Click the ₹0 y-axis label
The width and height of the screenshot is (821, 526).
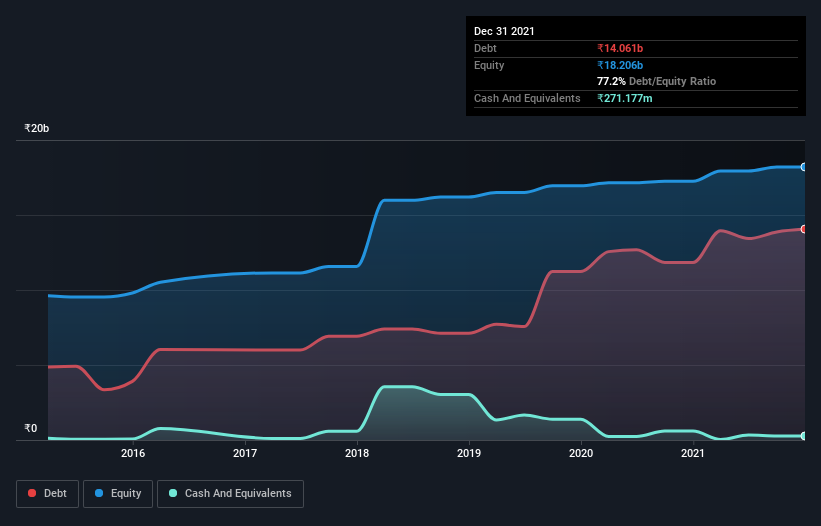tap(31, 428)
